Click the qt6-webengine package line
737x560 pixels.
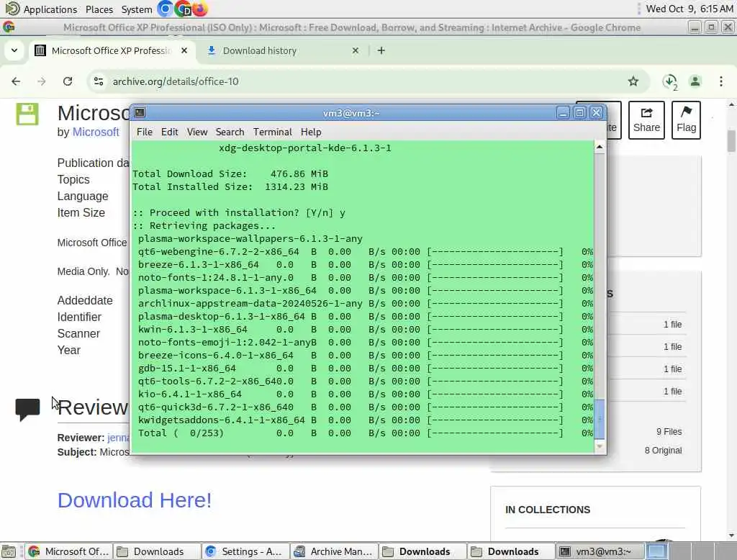click(x=365, y=251)
